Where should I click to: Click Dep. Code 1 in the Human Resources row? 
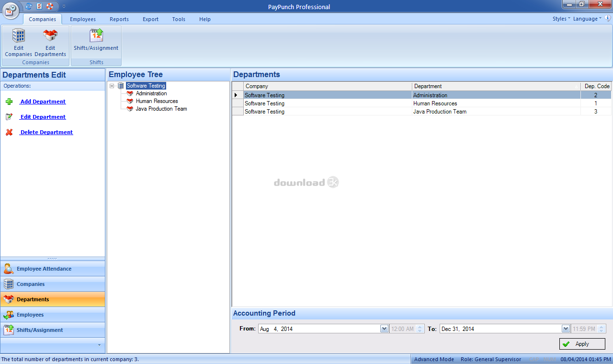coord(596,103)
